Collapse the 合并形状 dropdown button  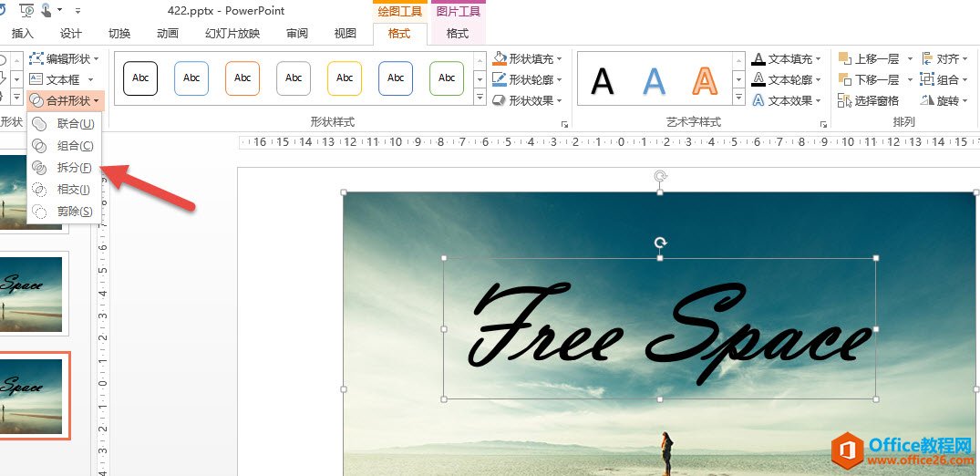tap(65, 100)
